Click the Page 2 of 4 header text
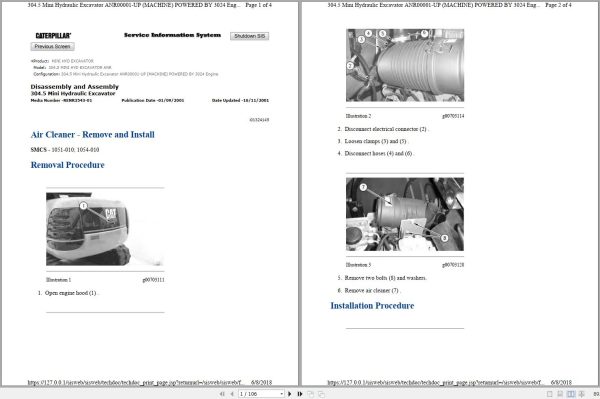 click(x=558, y=5)
